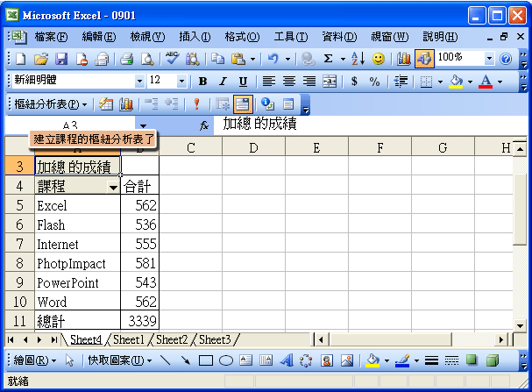Save the workbook with the floppy icon
This screenshot has height=392, width=532.
click(x=61, y=59)
